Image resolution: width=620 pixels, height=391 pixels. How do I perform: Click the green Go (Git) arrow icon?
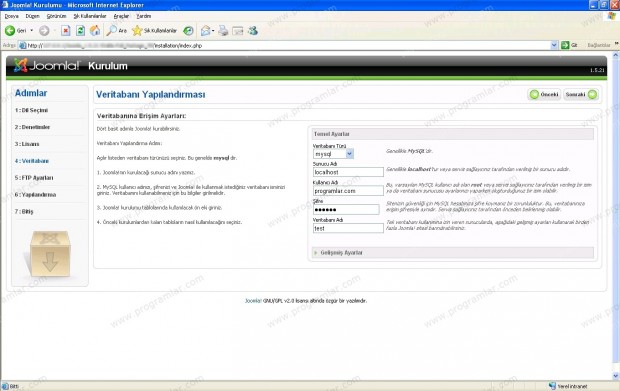pyautogui.click(x=565, y=45)
